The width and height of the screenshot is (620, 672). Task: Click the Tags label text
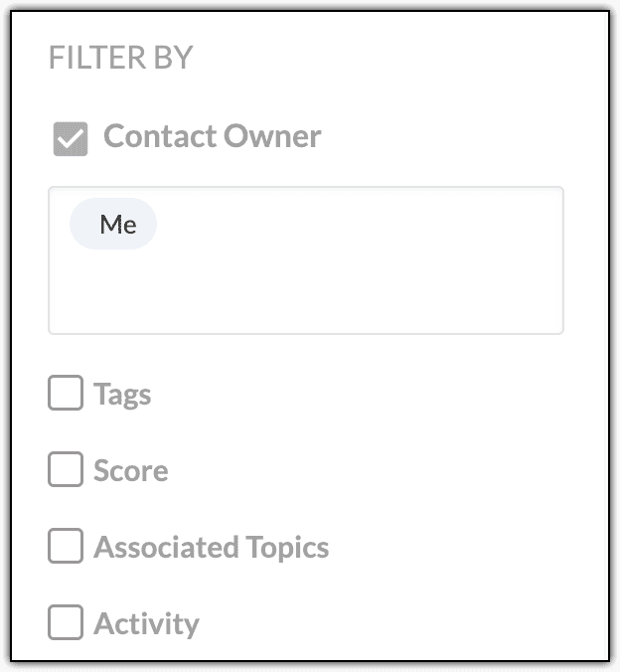pyautogui.click(x=122, y=395)
